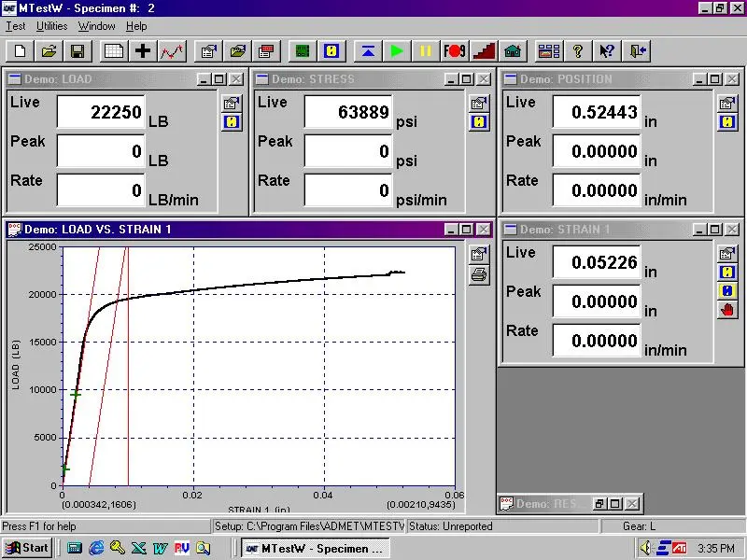The width and height of the screenshot is (747, 560).
Task: Open the data grid table icon
Action: pyautogui.click(x=113, y=50)
